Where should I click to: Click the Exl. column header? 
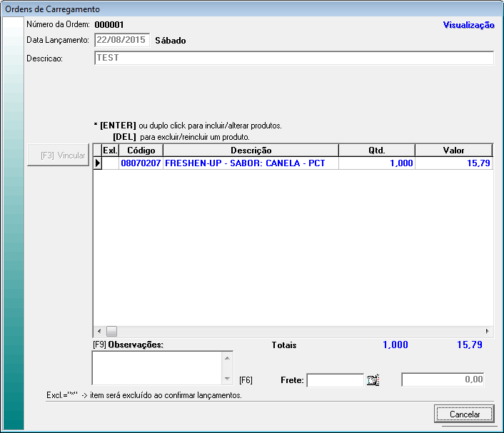pyautogui.click(x=111, y=151)
